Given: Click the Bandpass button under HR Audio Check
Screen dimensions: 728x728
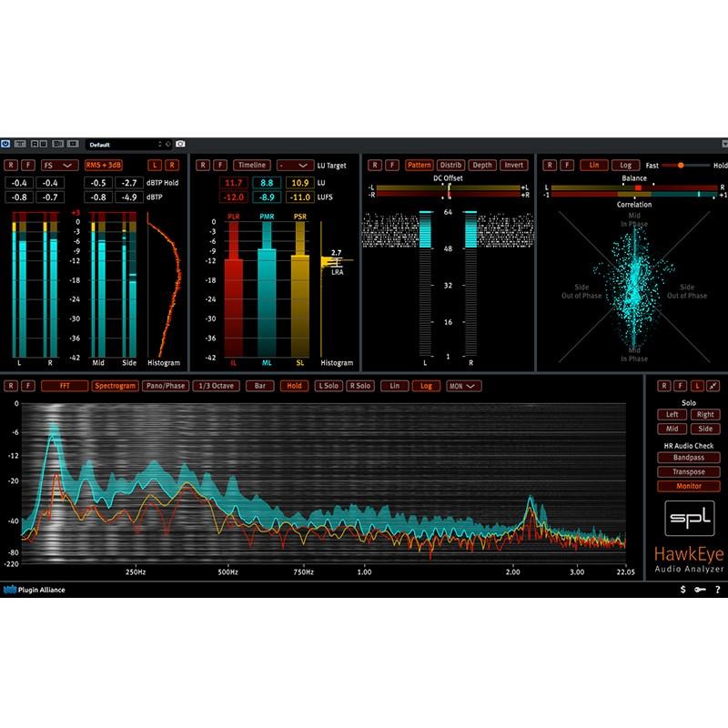Looking at the screenshot, I should pyautogui.click(x=690, y=458).
